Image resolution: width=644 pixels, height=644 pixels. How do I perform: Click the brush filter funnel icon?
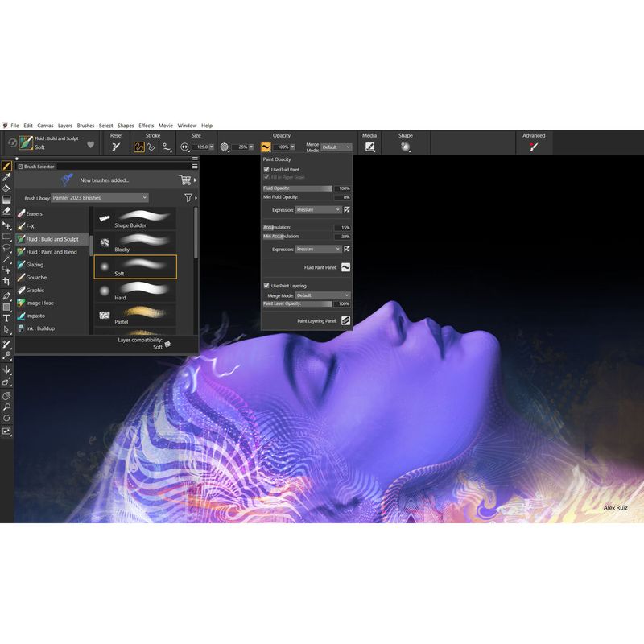tap(188, 198)
